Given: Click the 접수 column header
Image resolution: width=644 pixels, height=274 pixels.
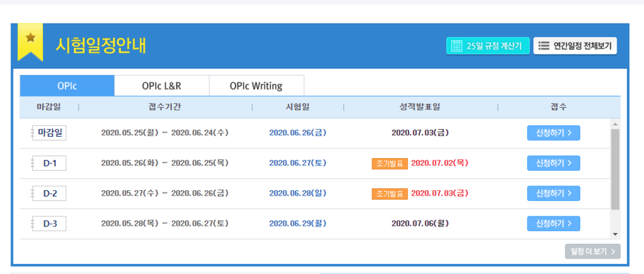Looking at the screenshot, I should (559, 107).
